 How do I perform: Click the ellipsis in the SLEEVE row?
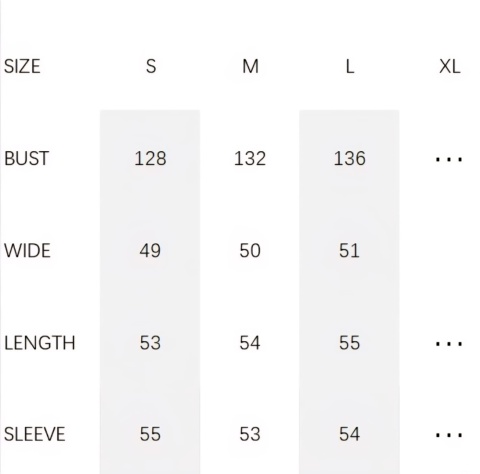tap(449, 435)
